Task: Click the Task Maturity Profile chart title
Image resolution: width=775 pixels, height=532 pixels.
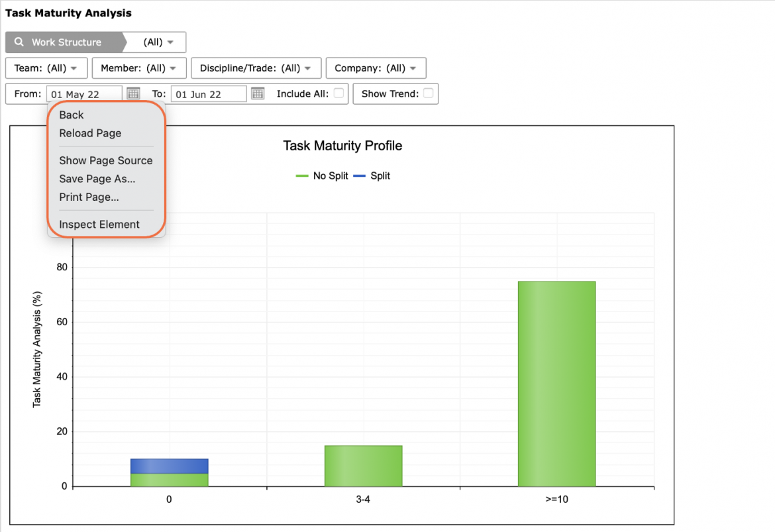Action: (x=342, y=146)
